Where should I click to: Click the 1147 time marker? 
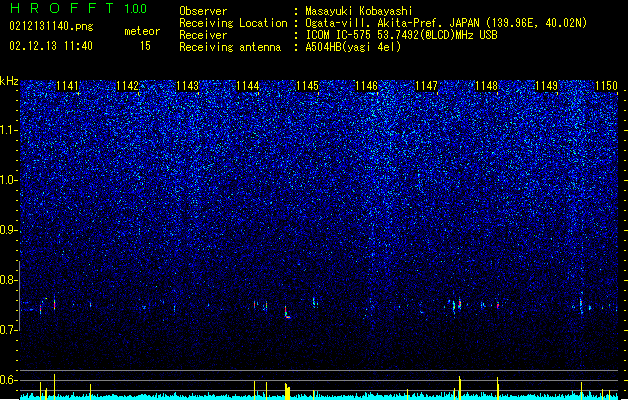tap(426, 86)
